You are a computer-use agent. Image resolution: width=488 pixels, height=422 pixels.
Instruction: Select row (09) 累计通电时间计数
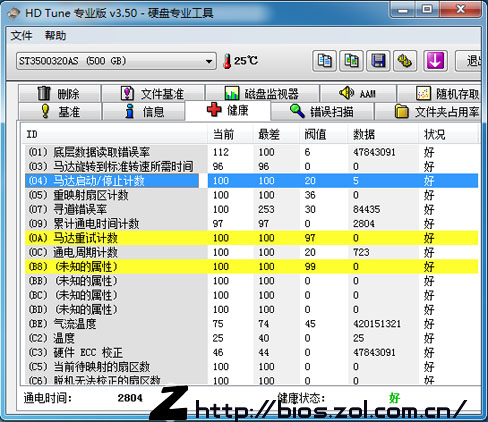[251, 224]
